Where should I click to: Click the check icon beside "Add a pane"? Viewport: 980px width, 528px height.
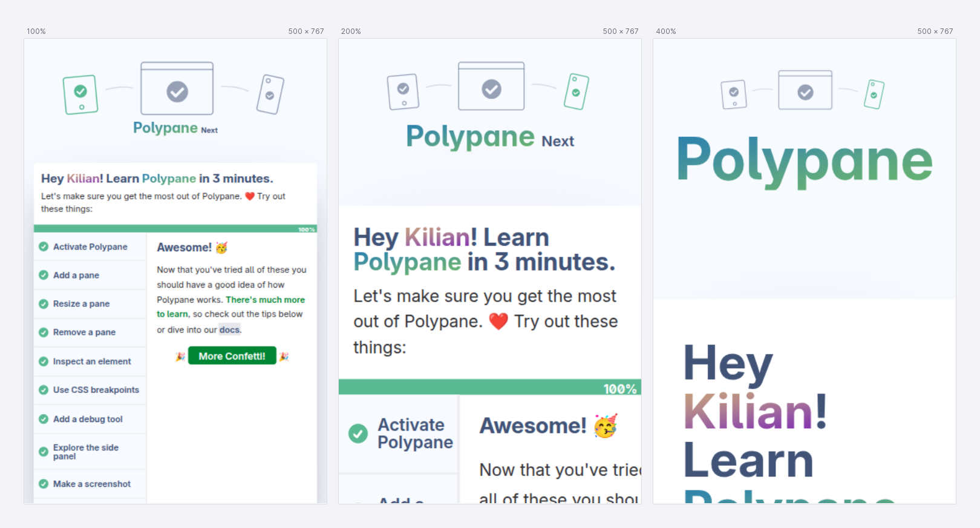click(x=44, y=275)
